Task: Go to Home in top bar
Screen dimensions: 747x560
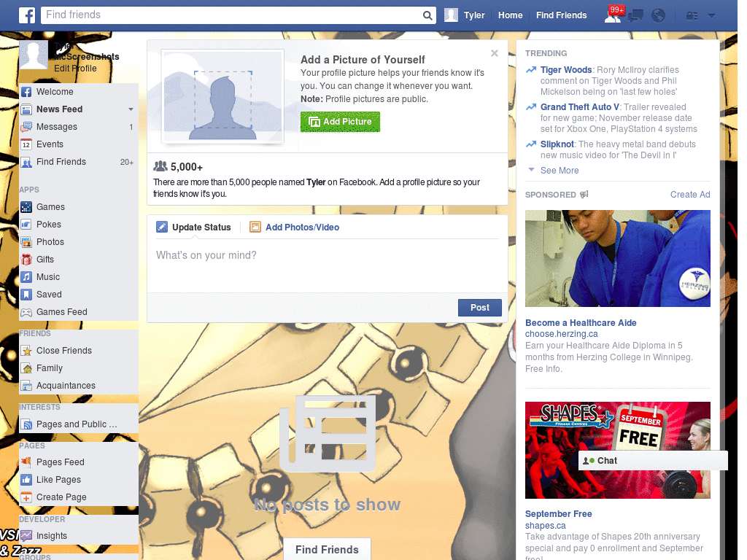Action: tap(510, 15)
